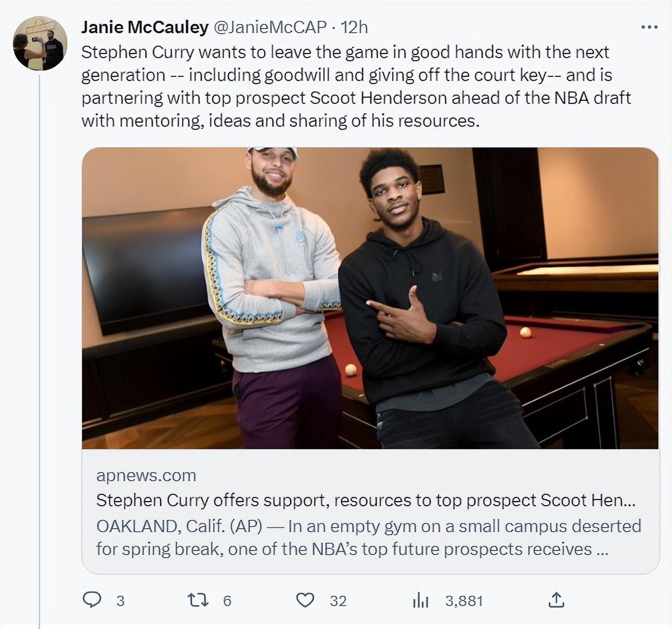This screenshot has height=629, width=672.
Task: Open the Curry and Henderson article photo
Action: click(x=370, y=298)
